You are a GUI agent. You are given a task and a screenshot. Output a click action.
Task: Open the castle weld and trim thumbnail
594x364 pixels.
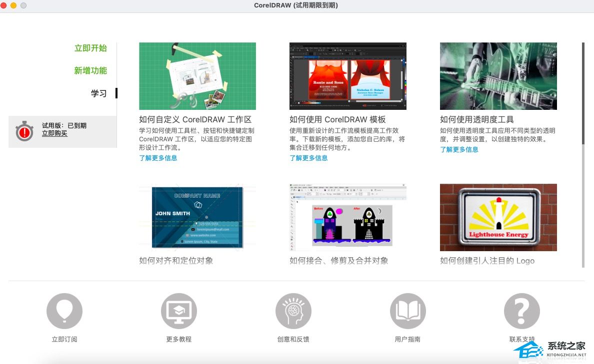click(x=348, y=217)
